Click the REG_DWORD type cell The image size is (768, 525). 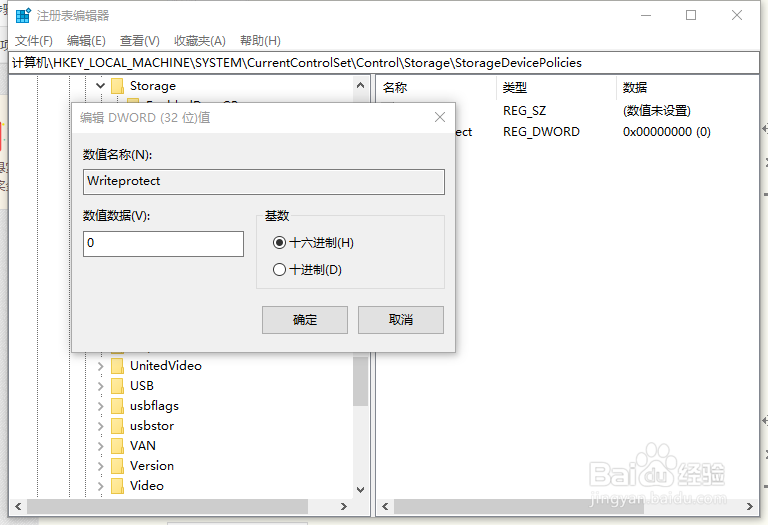(541, 132)
